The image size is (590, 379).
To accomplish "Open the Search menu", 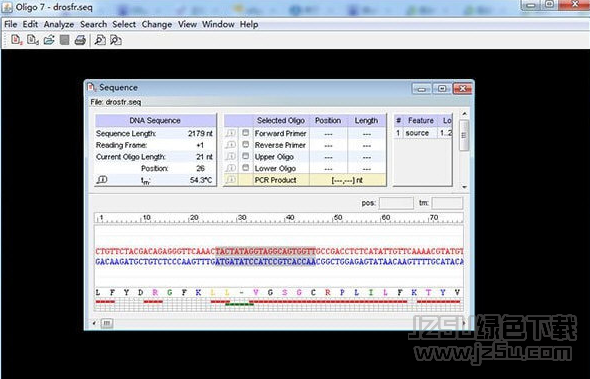I will pyautogui.click(x=93, y=24).
